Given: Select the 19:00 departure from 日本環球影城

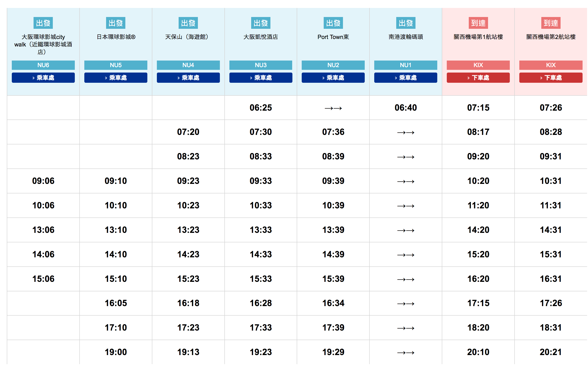Looking at the screenshot, I should pyautogui.click(x=116, y=352).
